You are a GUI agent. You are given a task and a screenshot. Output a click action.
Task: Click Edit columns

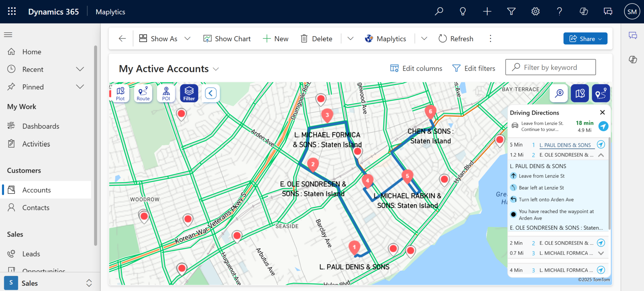[x=416, y=68]
